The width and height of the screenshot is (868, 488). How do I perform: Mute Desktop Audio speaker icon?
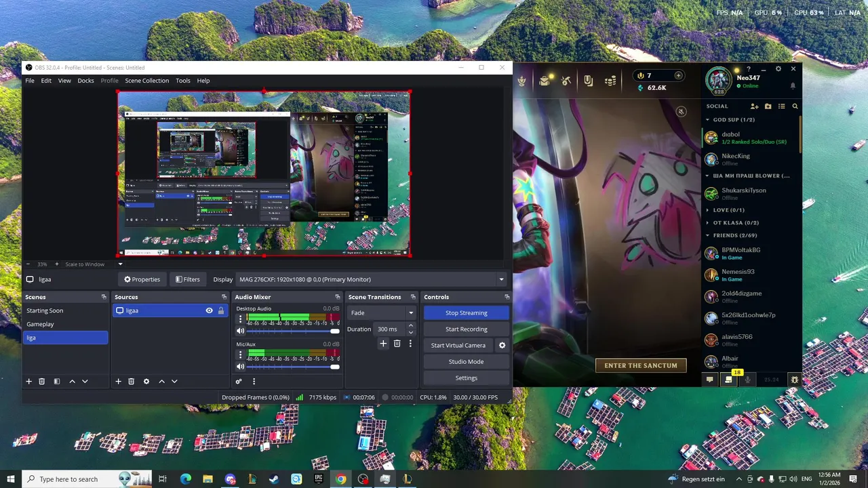pyautogui.click(x=240, y=331)
